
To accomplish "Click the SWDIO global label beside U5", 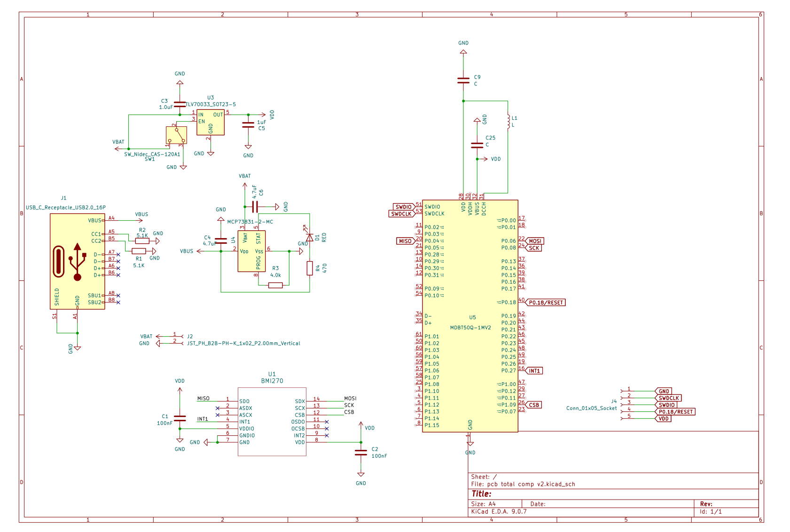I will tap(404, 207).
